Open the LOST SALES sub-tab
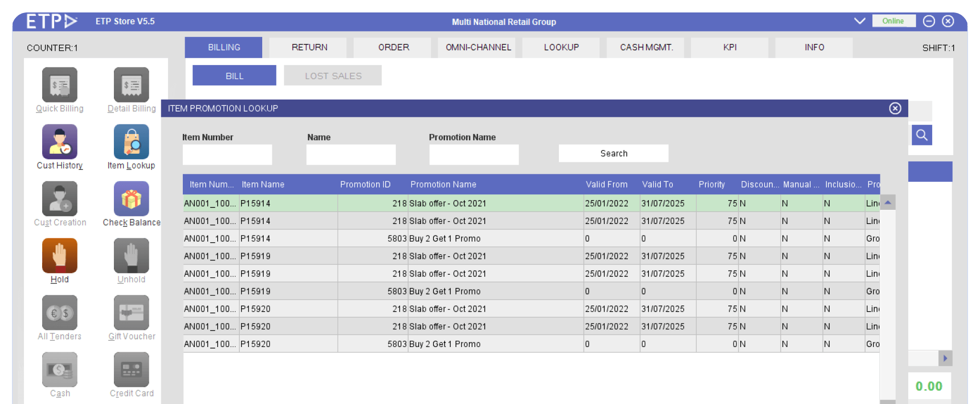Image resolution: width=980 pixels, height=404 pixels. (333, 76)
